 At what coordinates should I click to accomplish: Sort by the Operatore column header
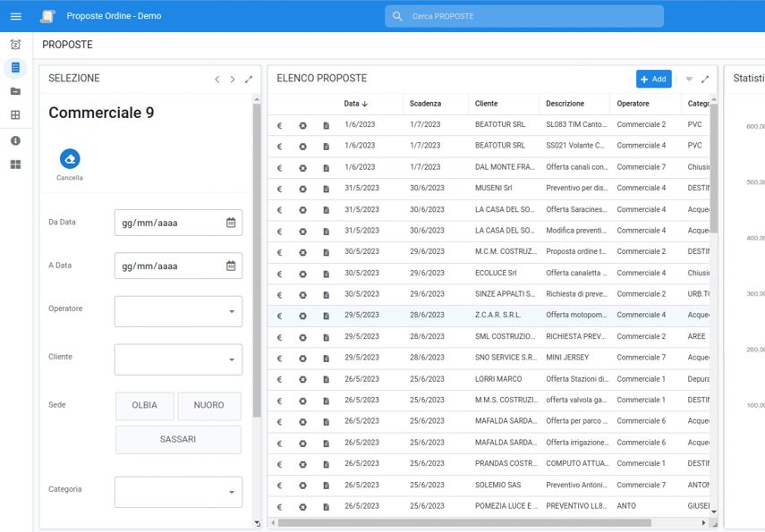pos(633,104)
